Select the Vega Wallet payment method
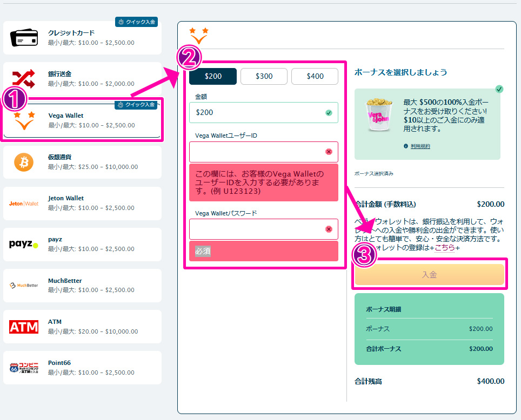521x420 pixels. [x=82, y=120]
